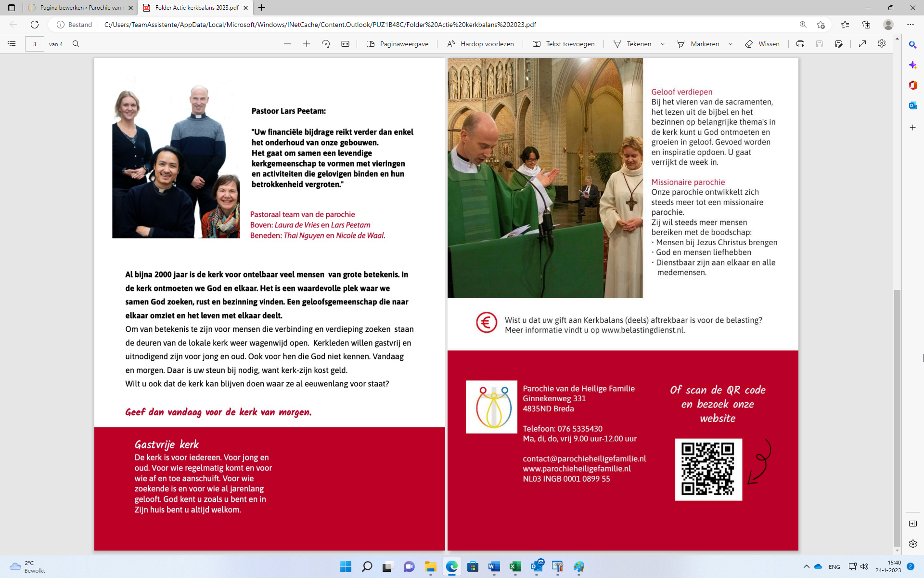Screen dimensions: 924x578
Task: Open the PDF search magnifier icon
Action: (76, 44)
